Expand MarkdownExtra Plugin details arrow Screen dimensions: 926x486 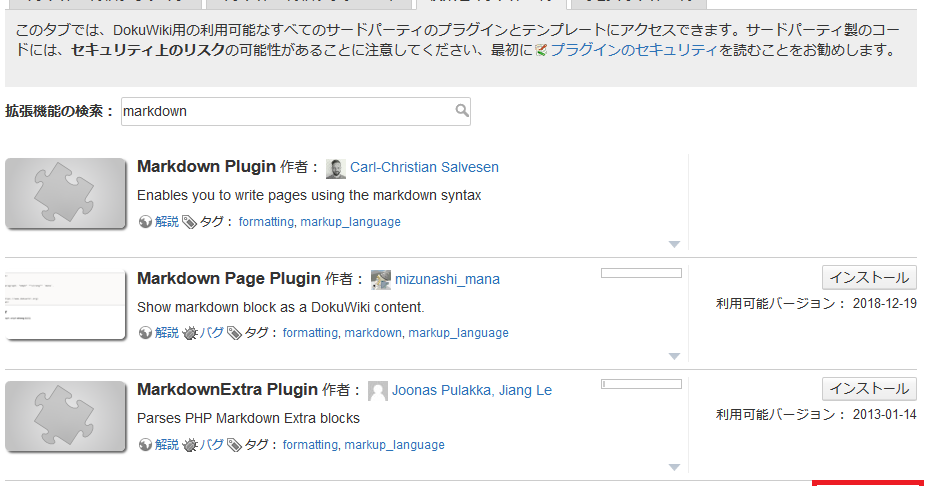pos(674,467)
